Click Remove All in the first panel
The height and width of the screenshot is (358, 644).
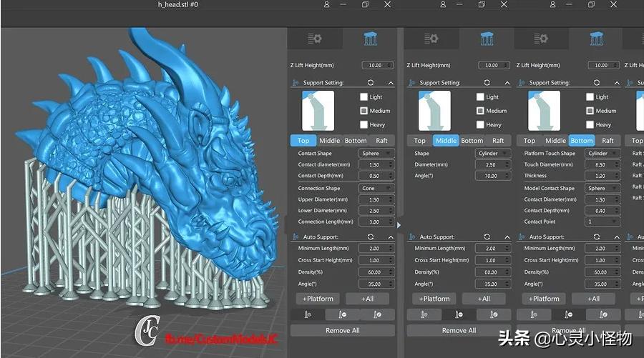pyautogui.click(x=343, y=331)
